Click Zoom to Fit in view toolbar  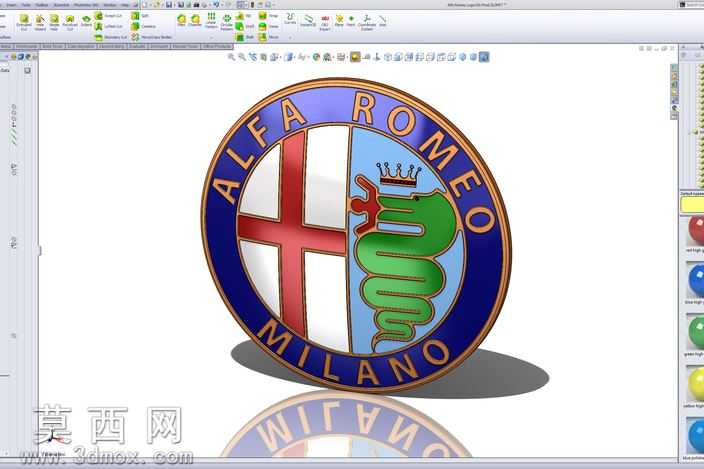click(x=231, y=57)
